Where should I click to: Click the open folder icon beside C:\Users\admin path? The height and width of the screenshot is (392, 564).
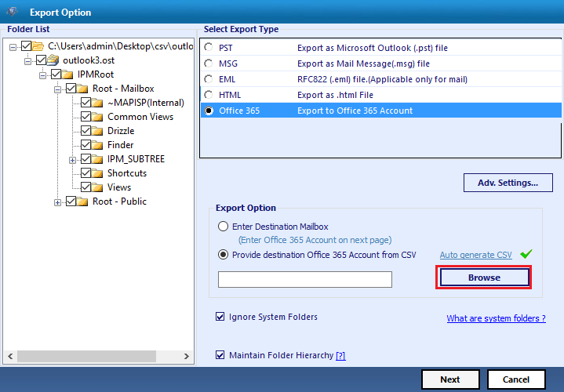click(38, 46)
